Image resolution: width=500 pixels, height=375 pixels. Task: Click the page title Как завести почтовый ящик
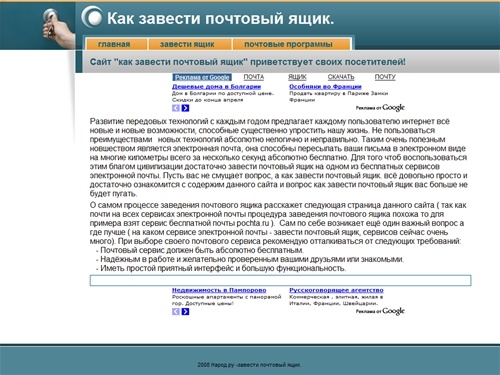tap(220, 18)
